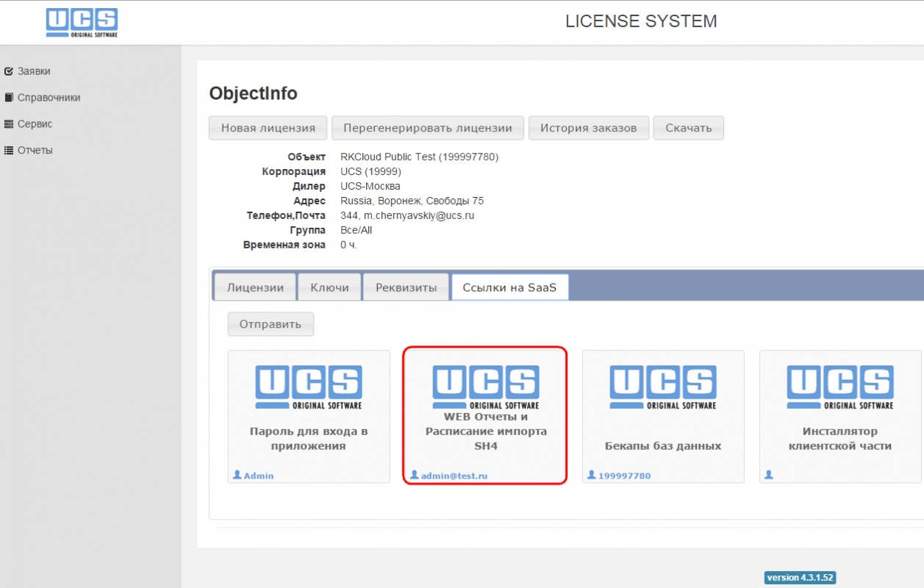The height and width of the screenshot is (588, 924).
Task: Click the LICENSE SYSTEM title
Action: click(x=641, y=21)
